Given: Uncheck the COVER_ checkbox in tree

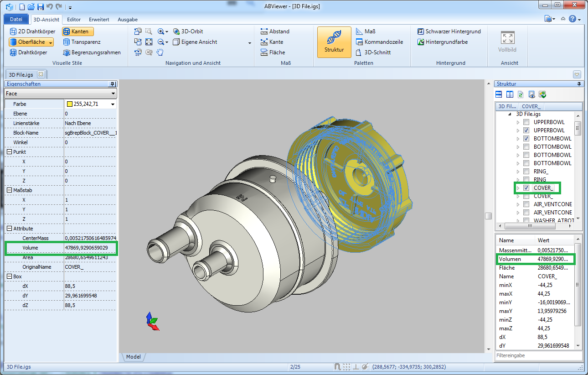Looking at the screenshot, I should pos(526,188).
